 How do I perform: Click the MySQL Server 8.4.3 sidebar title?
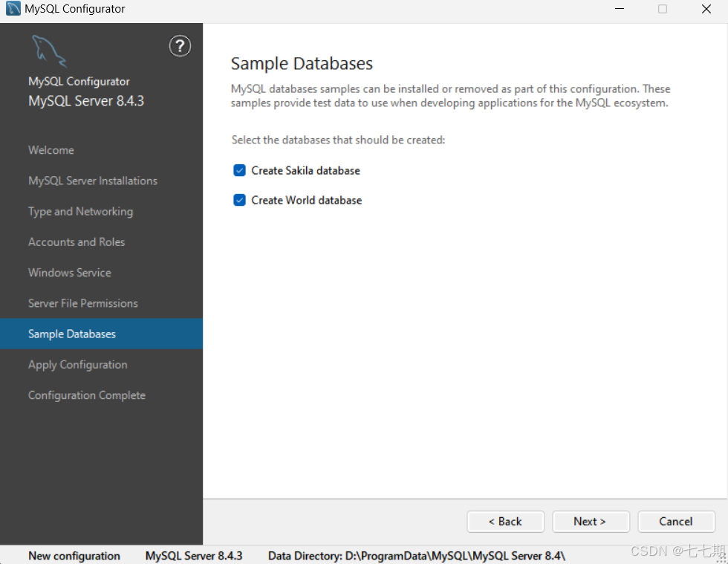pyautogui.click(x=86, y=101)
